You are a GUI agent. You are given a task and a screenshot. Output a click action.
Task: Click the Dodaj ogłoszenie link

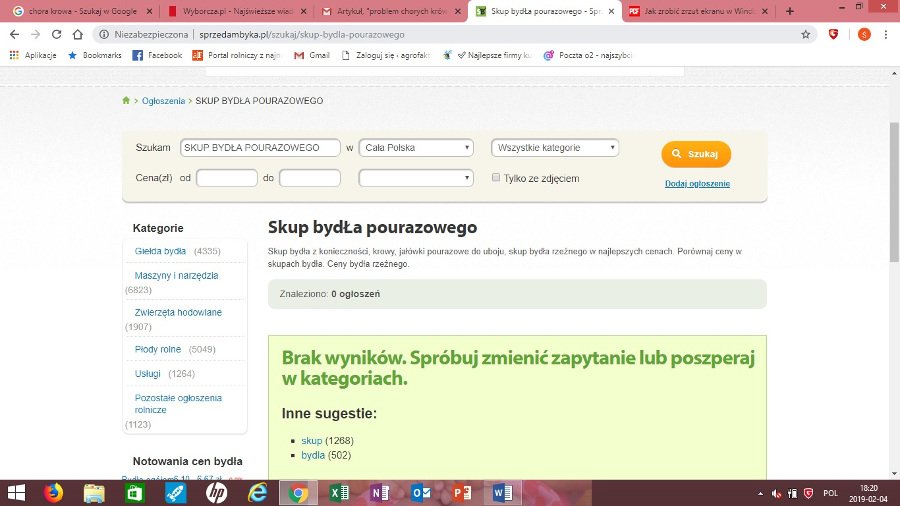point(697,184)
